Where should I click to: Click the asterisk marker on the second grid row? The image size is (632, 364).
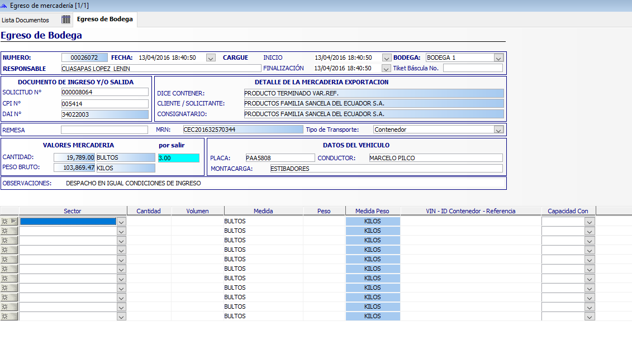coord(5,231)
